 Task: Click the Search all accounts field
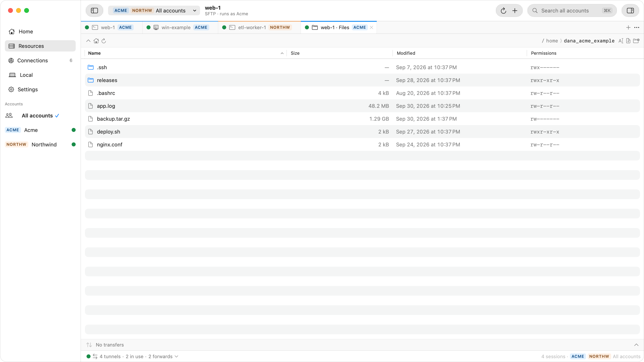[x=572, y=10]
